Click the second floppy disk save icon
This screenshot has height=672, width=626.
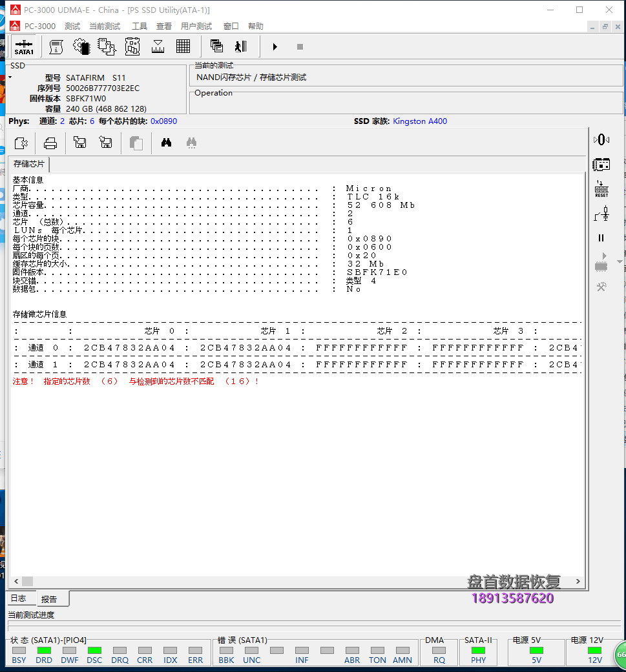[x=105, y=142]
